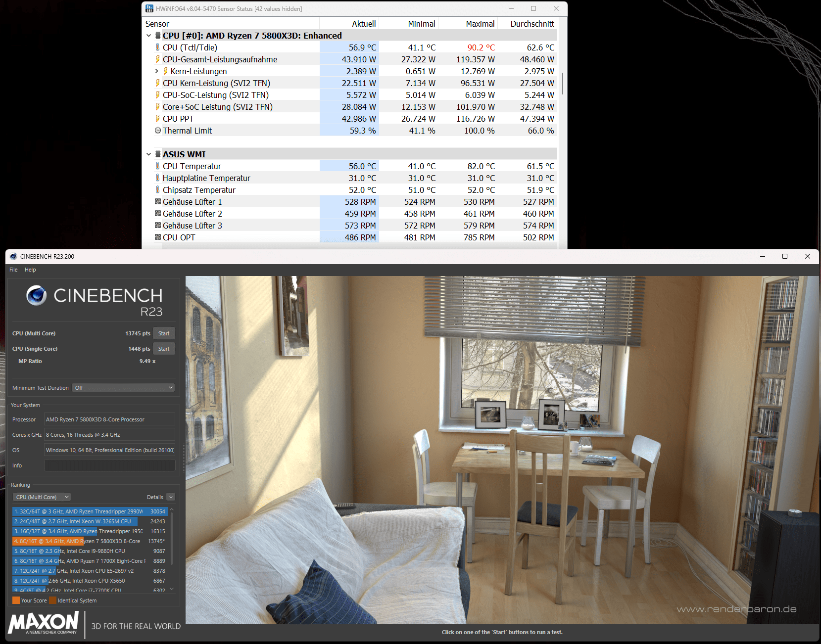Click the Cinebench icon in its title bar

(13, 256)
